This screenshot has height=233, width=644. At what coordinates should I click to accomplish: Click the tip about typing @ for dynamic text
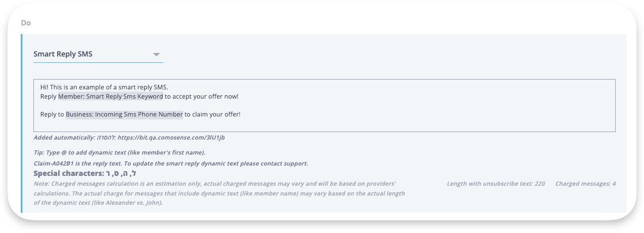click(119, 152)
